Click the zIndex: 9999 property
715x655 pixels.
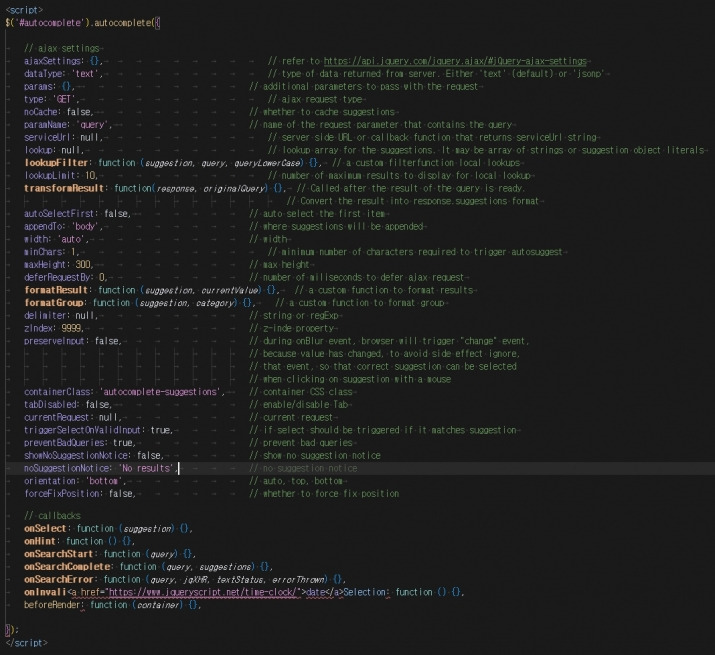[54, 329]
